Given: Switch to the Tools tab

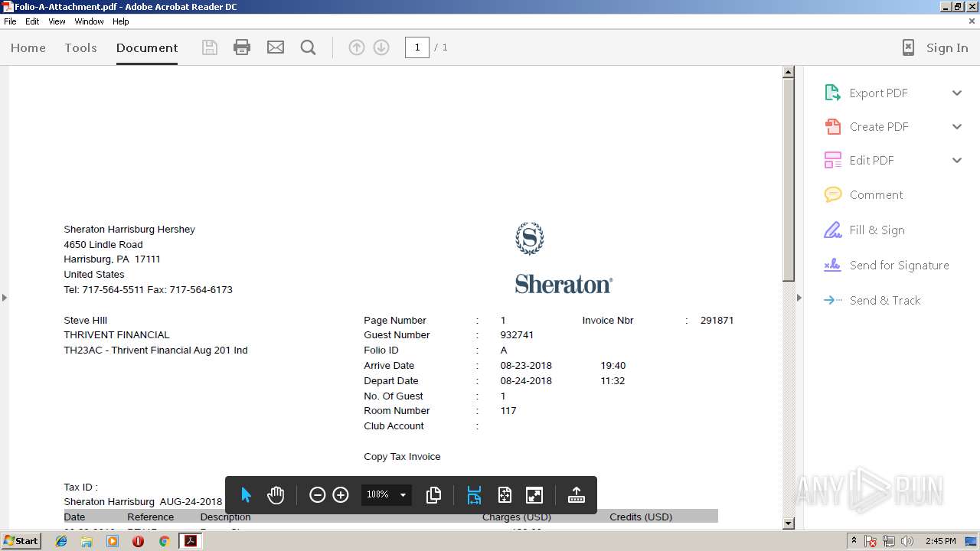Looking at the screenshot, I should click(x=80, y=47).
